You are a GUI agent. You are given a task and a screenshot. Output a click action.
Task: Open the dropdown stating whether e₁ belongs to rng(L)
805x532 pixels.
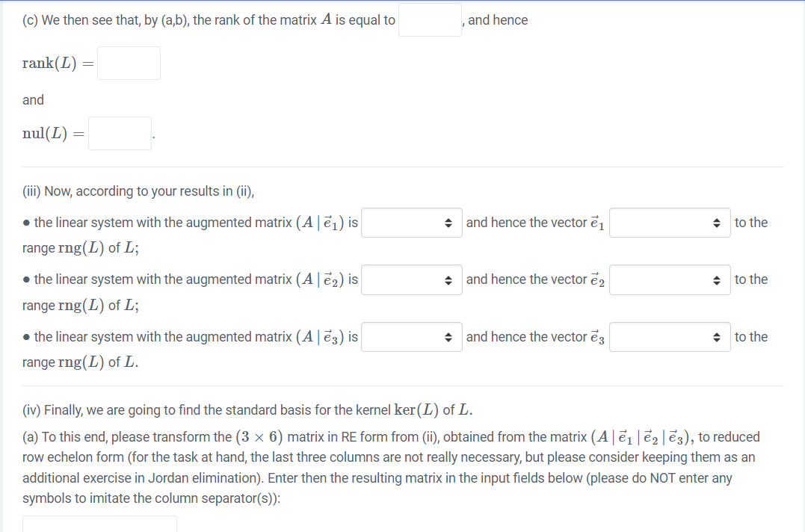pyautogui.click(x=670, y=222)
